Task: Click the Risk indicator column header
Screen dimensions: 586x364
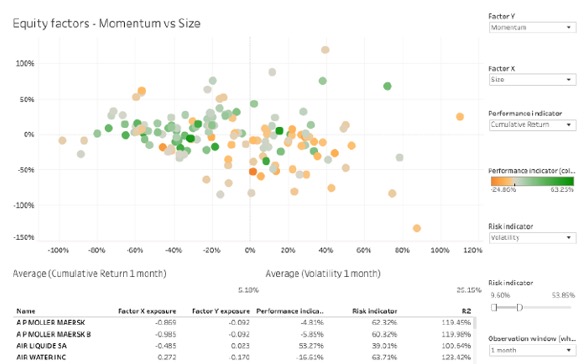Action: [374, 311]
